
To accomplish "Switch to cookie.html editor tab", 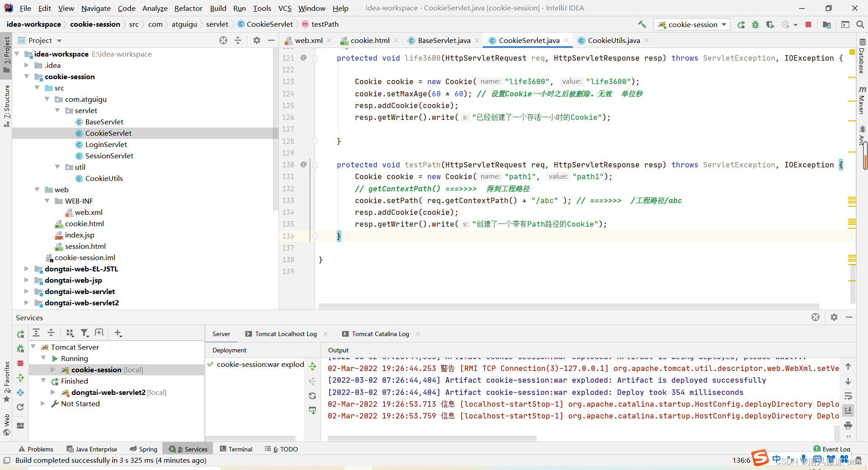I will tap(370, 40).
